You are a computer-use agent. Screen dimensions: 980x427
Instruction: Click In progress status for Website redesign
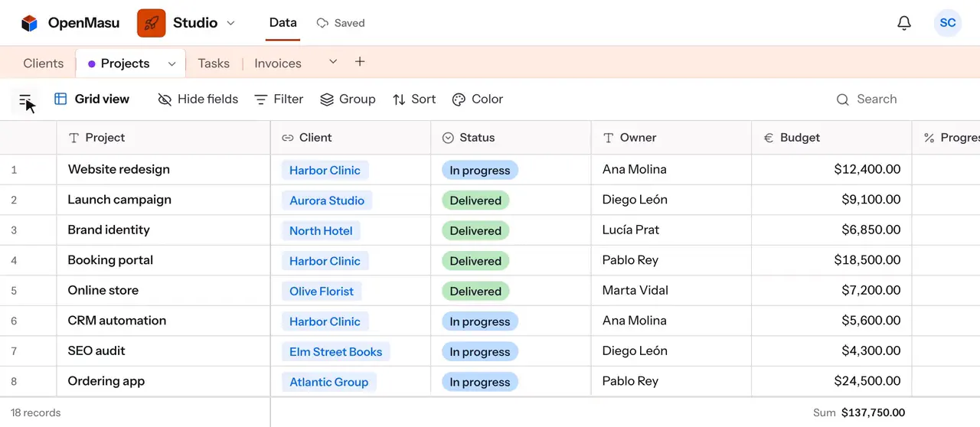[480, 170]
